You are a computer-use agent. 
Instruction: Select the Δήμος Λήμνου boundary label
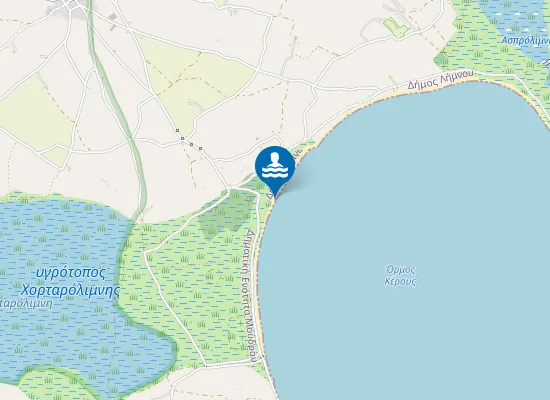point(441,79)
